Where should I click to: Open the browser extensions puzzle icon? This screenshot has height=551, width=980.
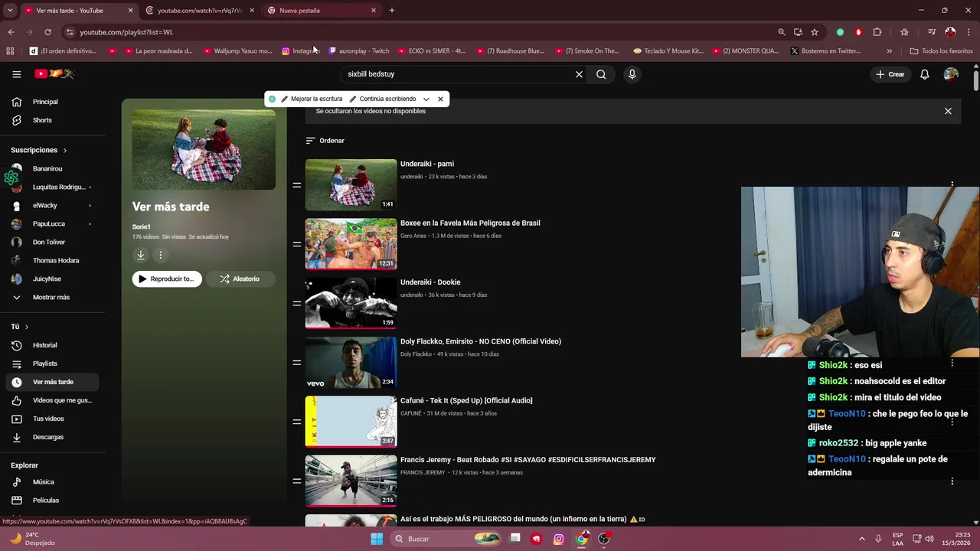(877, 32)
